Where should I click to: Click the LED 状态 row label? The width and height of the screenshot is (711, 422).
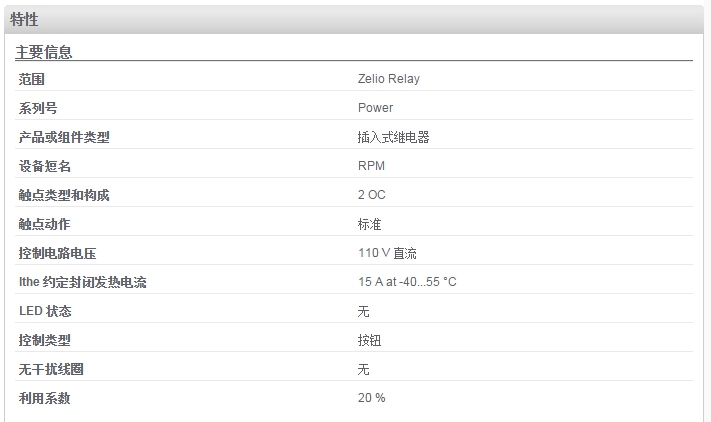click(45, 311)
